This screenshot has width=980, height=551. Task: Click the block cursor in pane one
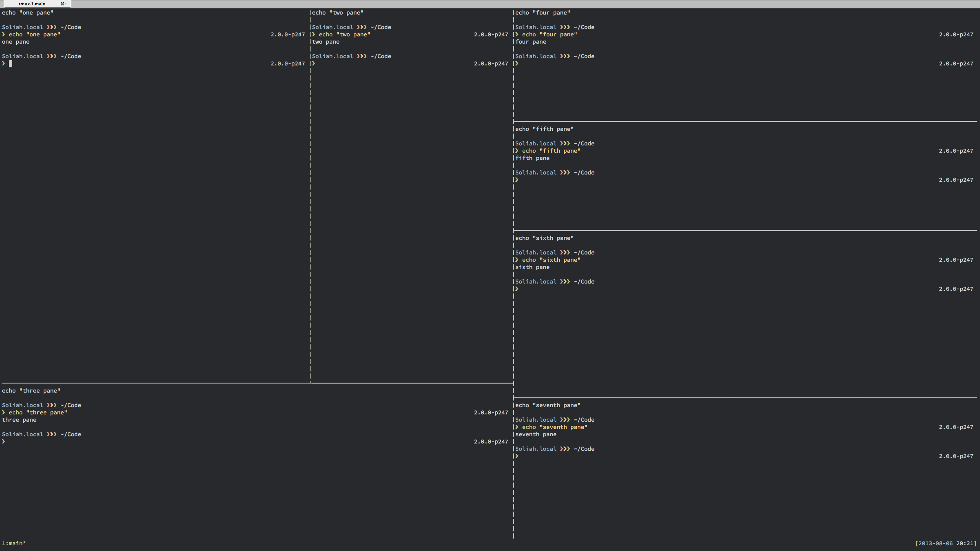(x=11, y=64)
